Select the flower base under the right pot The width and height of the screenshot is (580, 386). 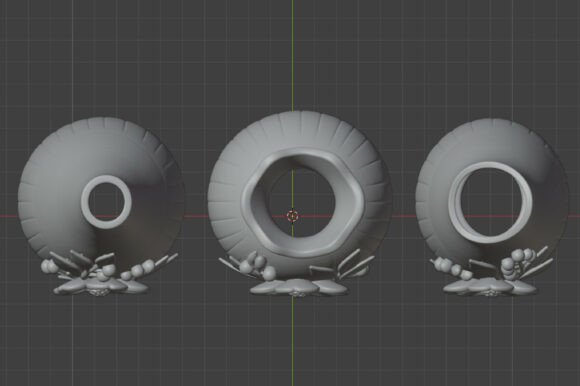click(x=489, y=287)
